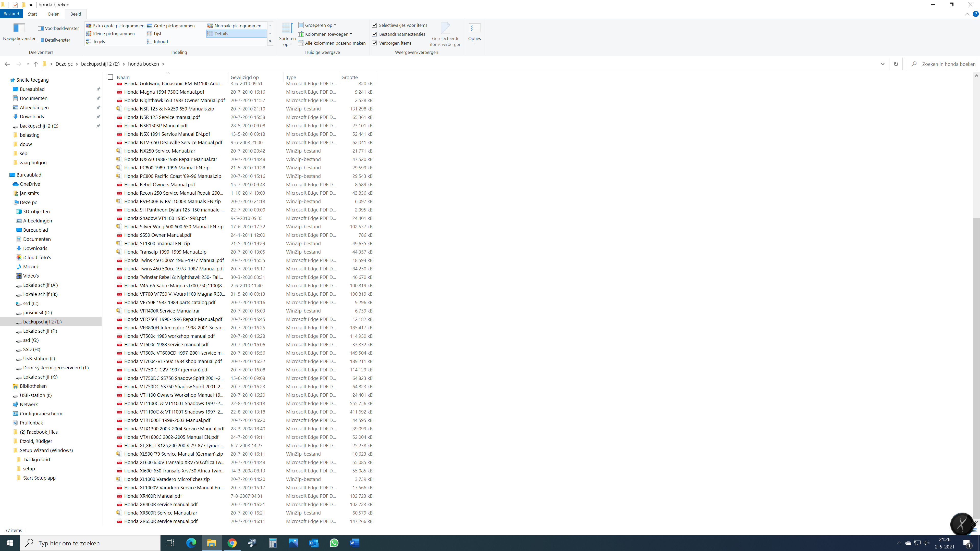Open the Kolommen toevoegen dropdown
Screen dimensions: 980x551
[x=325, y=34]
